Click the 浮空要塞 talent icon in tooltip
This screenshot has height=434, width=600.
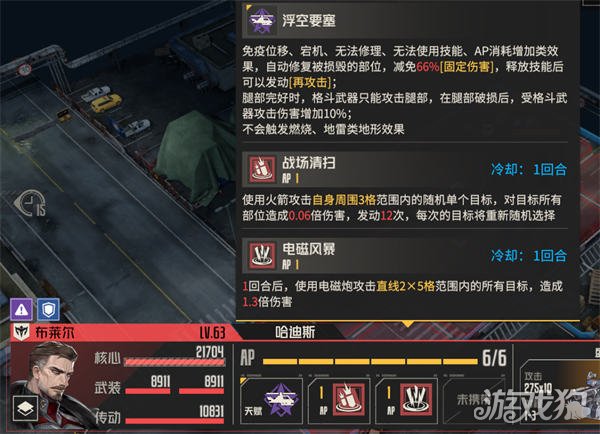pyautogui.click(x=261, y=21)
